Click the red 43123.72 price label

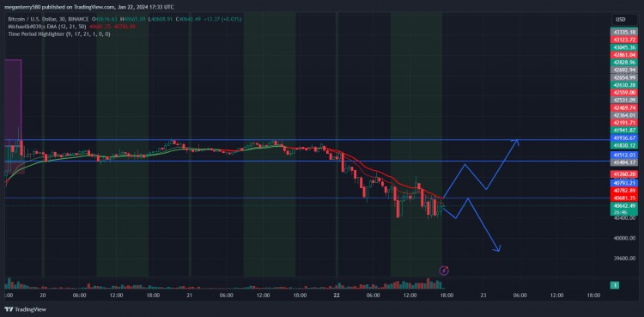(623, 40)
